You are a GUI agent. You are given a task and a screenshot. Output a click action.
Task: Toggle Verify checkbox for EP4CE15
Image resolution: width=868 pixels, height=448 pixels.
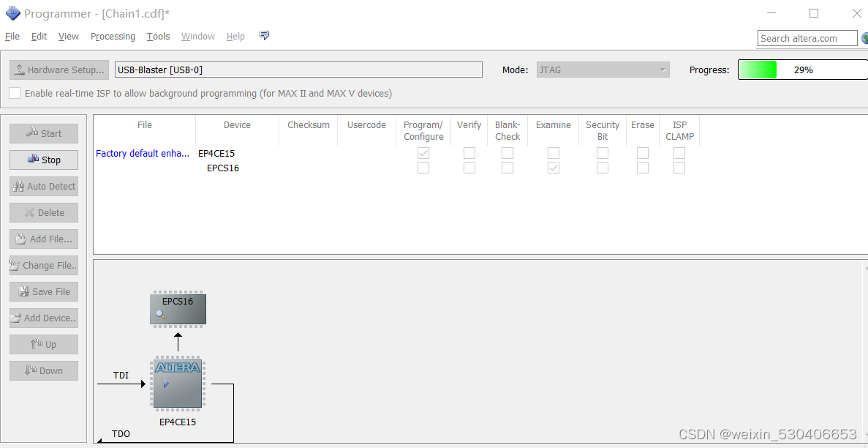(x=469, y=153)
